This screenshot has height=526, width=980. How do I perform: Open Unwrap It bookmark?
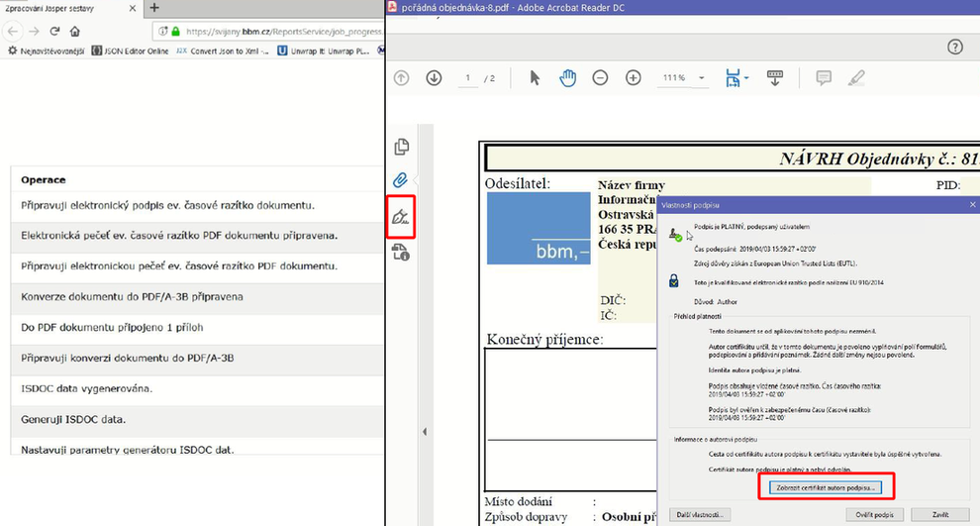pos(324,52)
